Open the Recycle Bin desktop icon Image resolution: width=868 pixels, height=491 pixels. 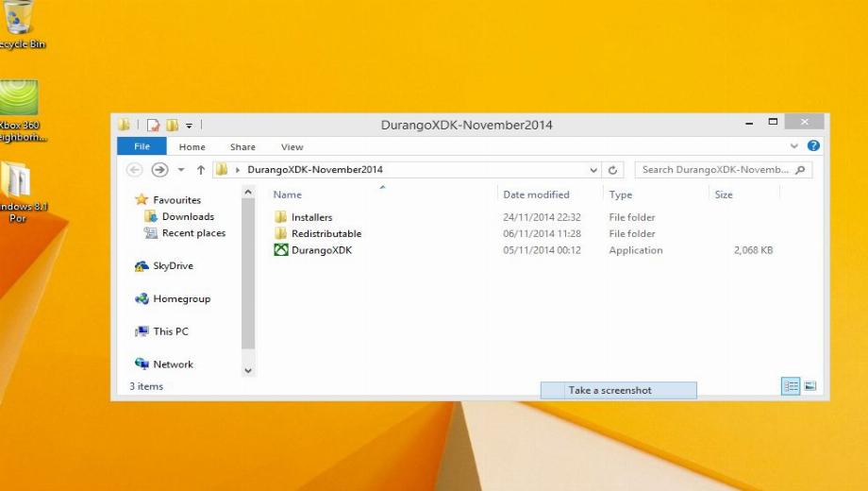(x=20, y=25)
